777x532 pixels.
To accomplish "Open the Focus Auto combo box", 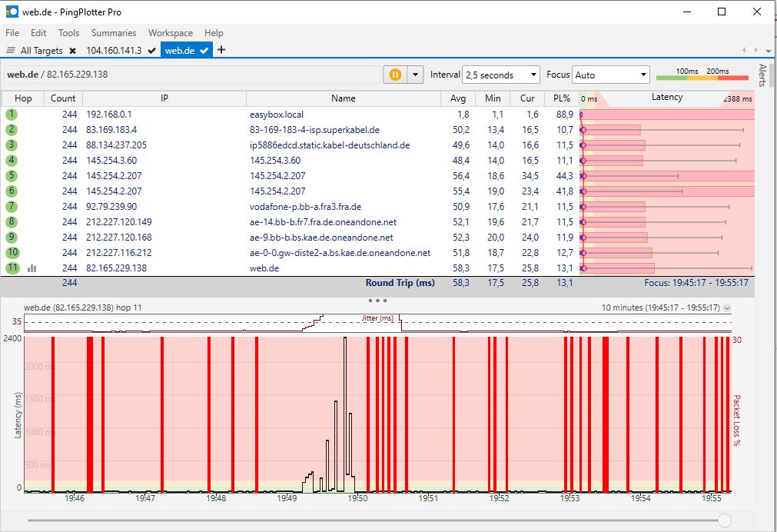I will point(610,75).
